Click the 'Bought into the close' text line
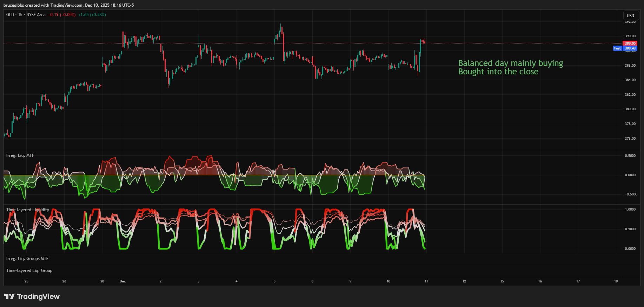 coord(498,72)
